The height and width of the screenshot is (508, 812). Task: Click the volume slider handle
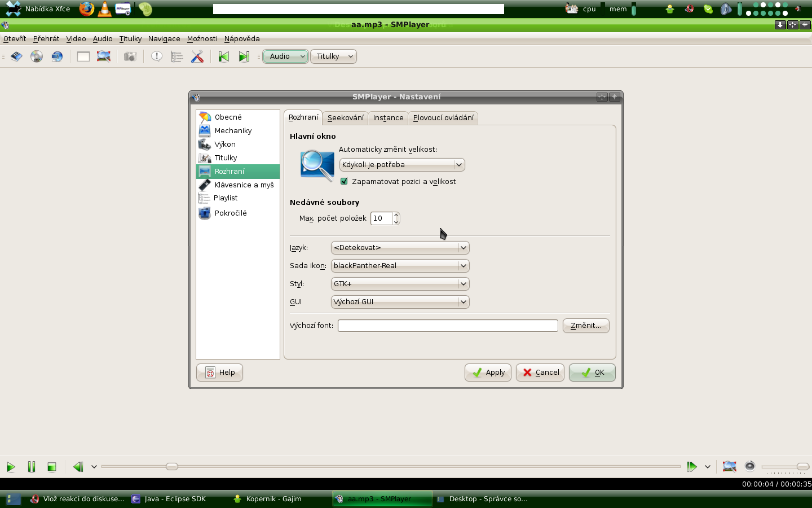click(803, 467)
